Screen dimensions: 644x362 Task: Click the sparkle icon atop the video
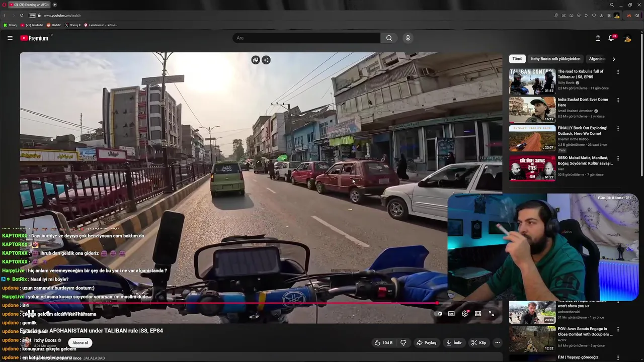pyautogui.click(x=266, y=60)
